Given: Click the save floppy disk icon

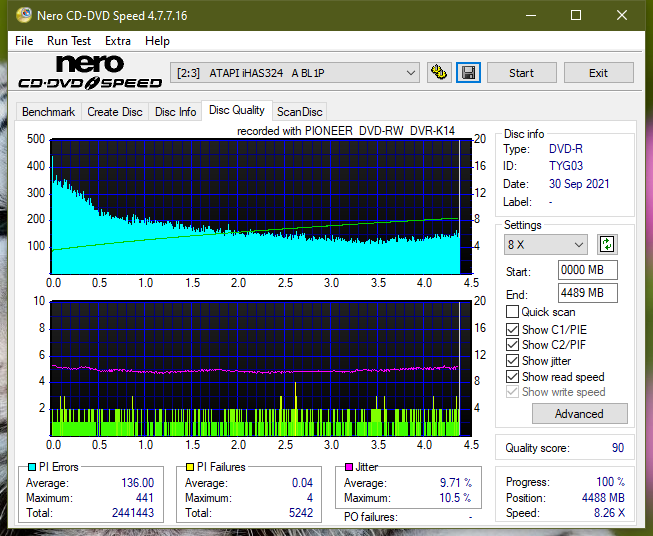Looking at the screenshot, I should coord(469,73).
